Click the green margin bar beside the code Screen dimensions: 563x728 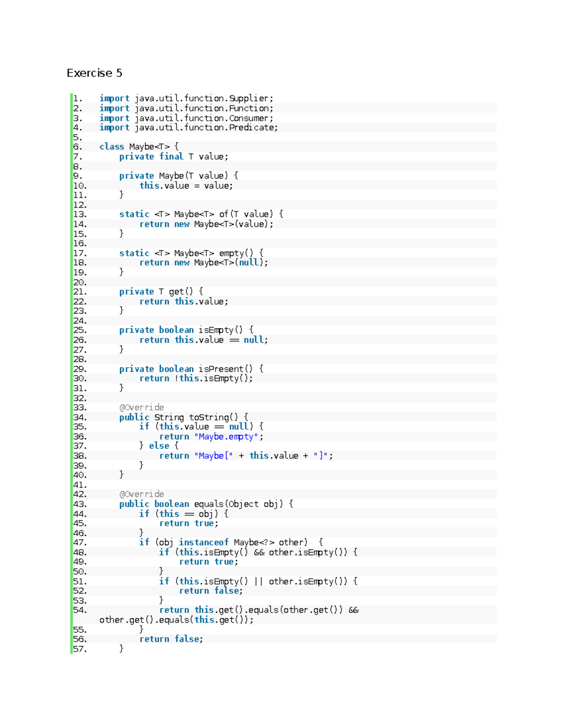tap(70, 366)
